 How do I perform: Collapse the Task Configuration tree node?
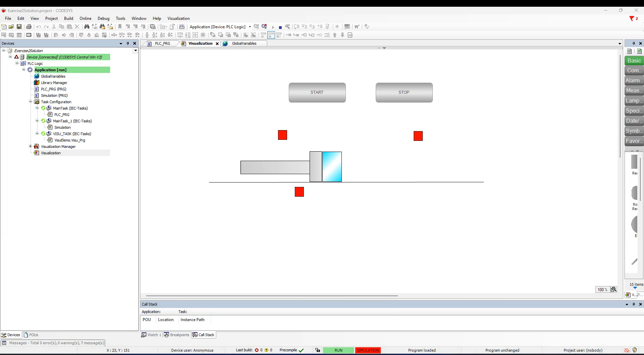[x=31, y=102]
